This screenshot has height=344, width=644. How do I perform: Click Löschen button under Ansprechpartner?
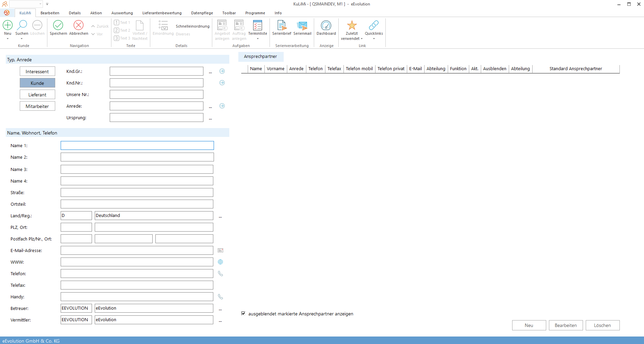[x=602, y=325]
